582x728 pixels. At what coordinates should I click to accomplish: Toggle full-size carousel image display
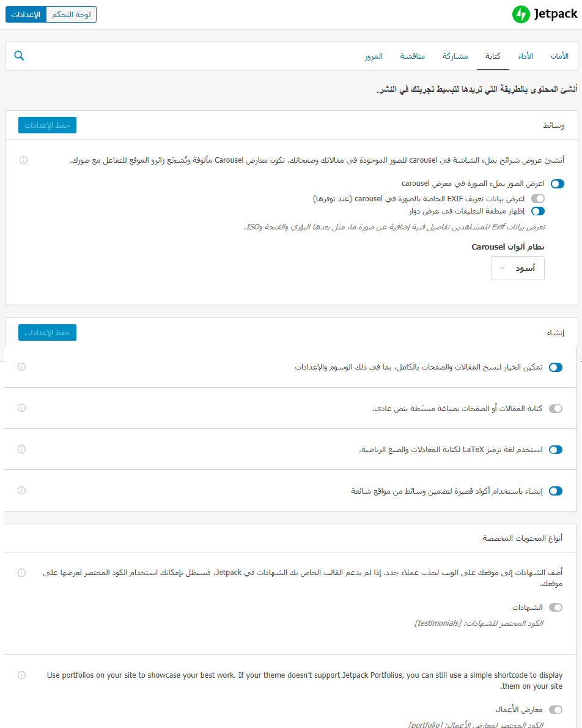tap(558, 184)
